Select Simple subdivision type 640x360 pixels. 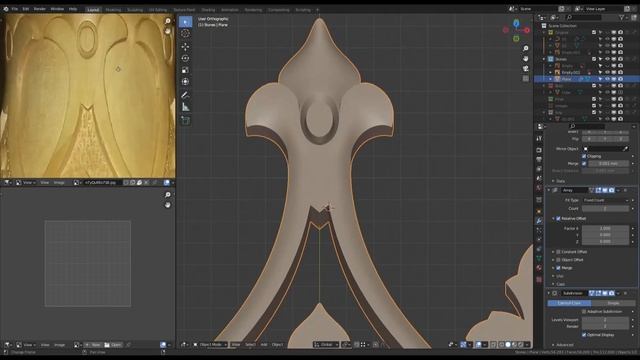point(613,303)
